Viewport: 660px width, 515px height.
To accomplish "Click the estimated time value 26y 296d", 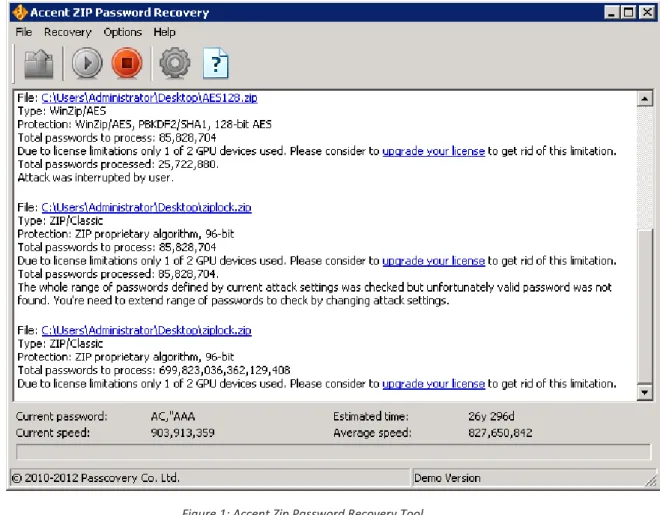I will pos(491,417).
